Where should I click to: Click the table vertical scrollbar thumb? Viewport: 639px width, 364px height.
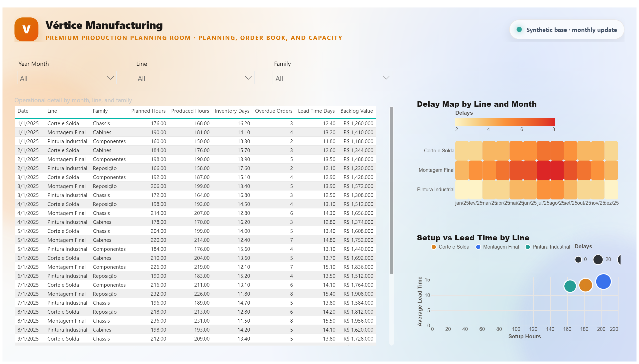click(391, 190)
